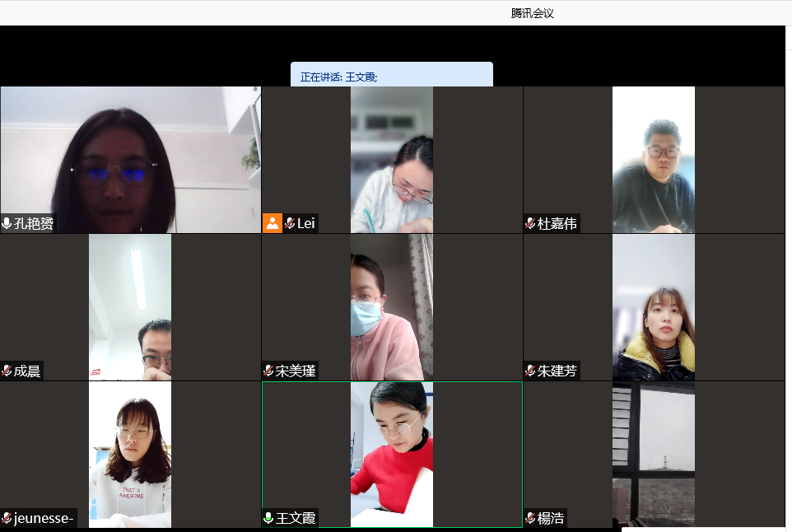792x532 pixels.
Task: Click the microphone icon beside 孔艳赟
Action: (7, 223)
